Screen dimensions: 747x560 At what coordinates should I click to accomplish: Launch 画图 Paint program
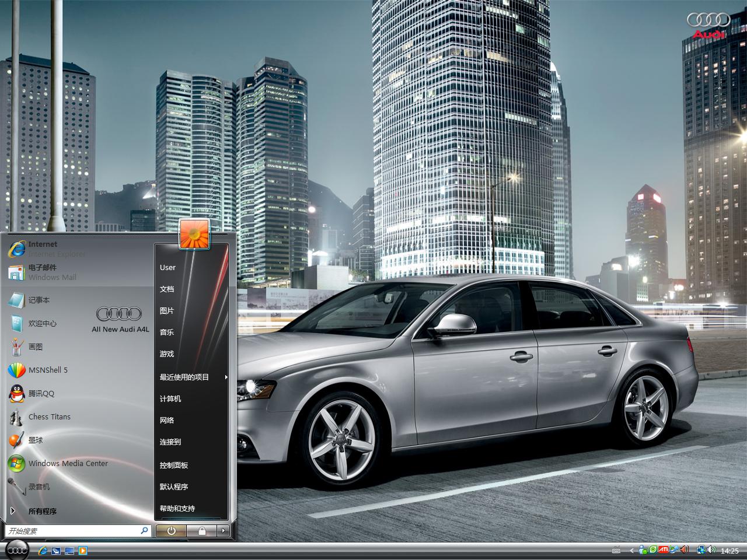(x=78, y=346)
